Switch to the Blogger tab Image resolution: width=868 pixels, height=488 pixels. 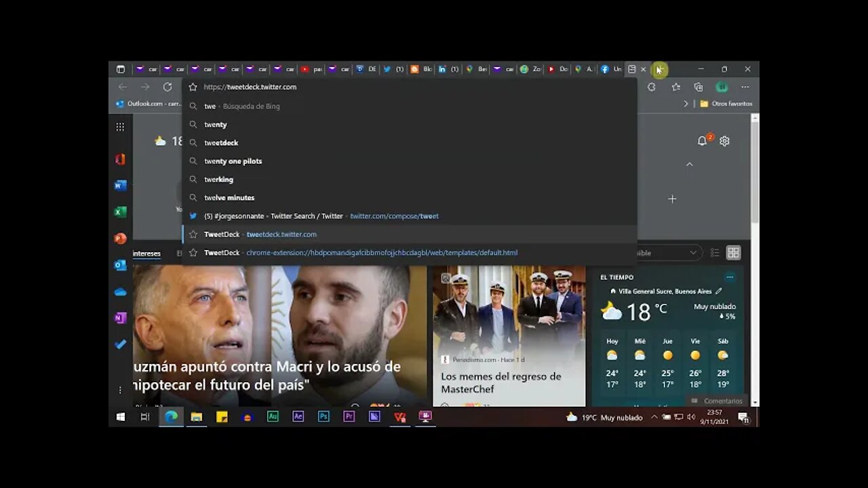point(421,69)
